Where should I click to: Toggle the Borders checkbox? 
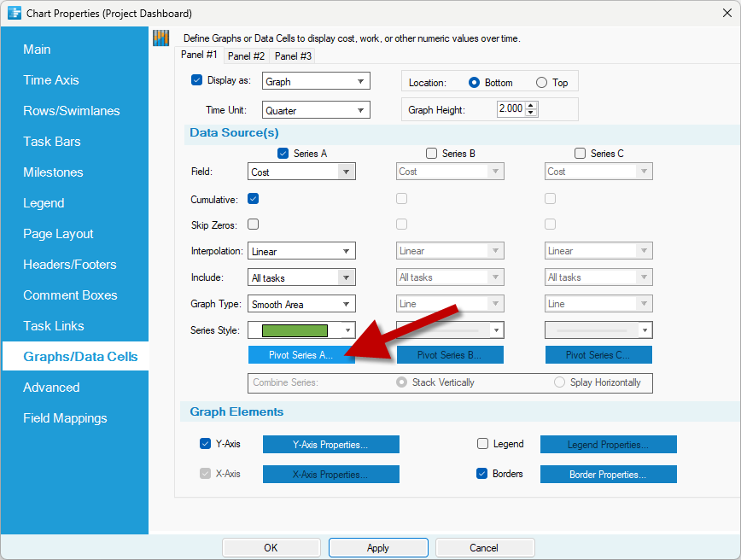[x=482, y=473]
